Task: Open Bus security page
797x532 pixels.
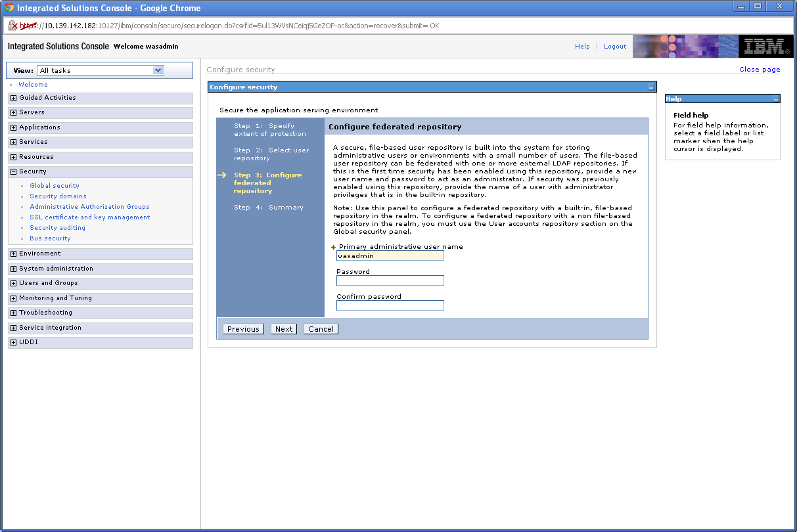Action: pyautogui.click(x=50, y=238)
